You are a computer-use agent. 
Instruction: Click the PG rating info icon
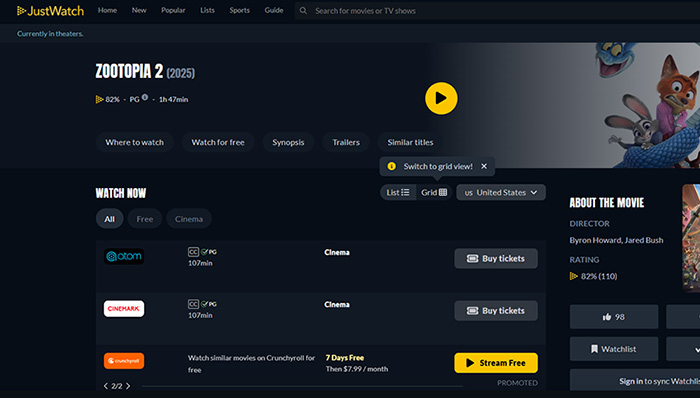145,97
